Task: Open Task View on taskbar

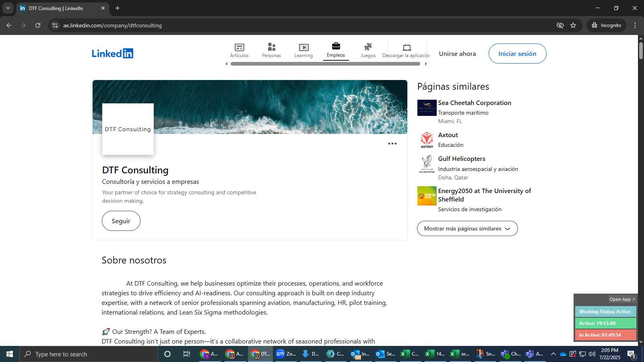Action: coord(187,354)
